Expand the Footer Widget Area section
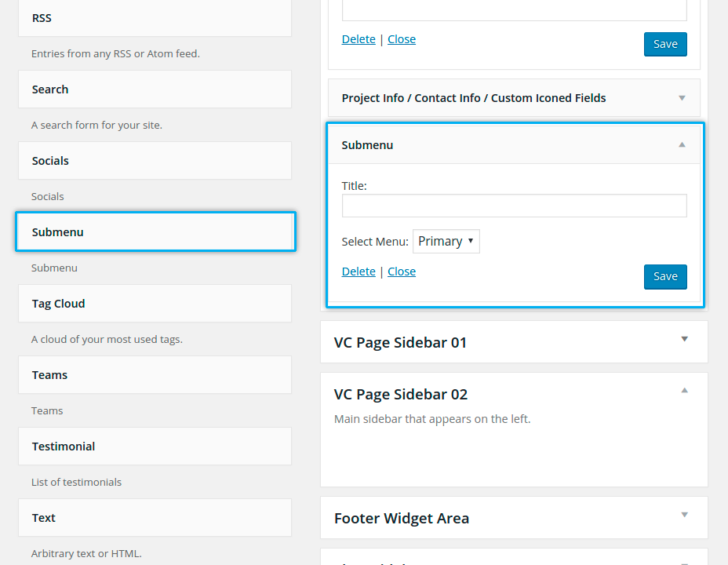 [x=684, y=515]
